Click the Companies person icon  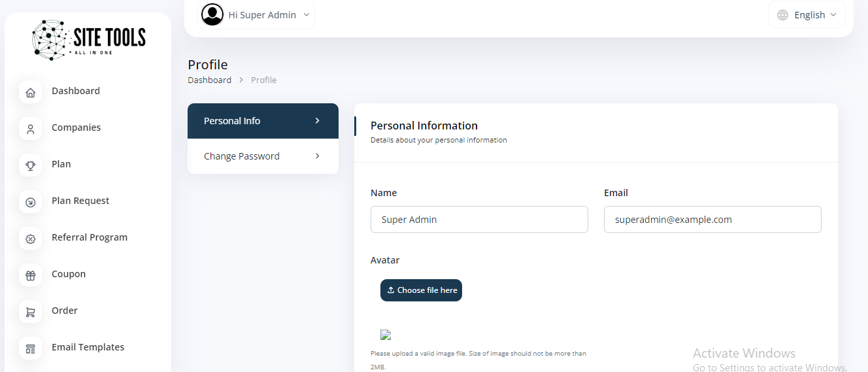click(30, 129)
